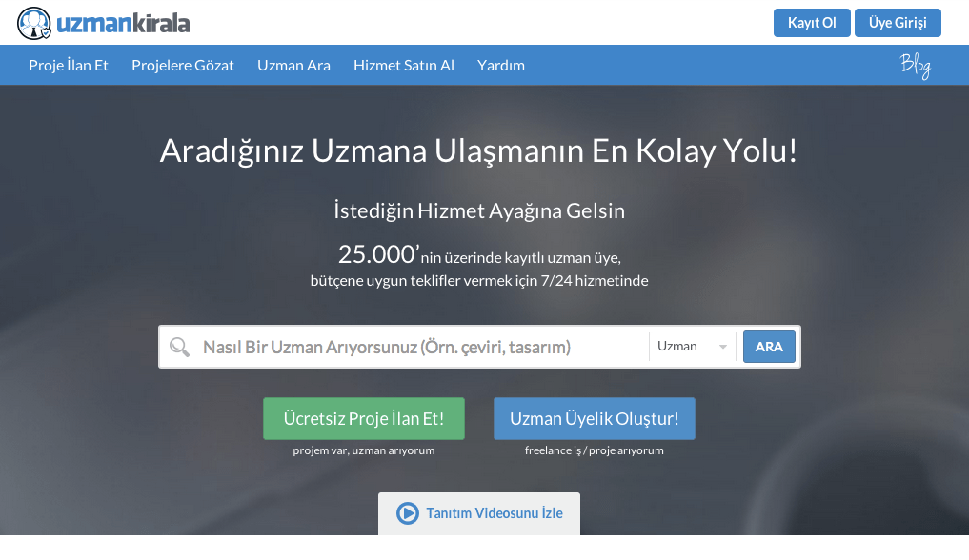Viewport: 969px width, 560px height.
Task: Click the uzmankirala brand text
Action: 122,23
